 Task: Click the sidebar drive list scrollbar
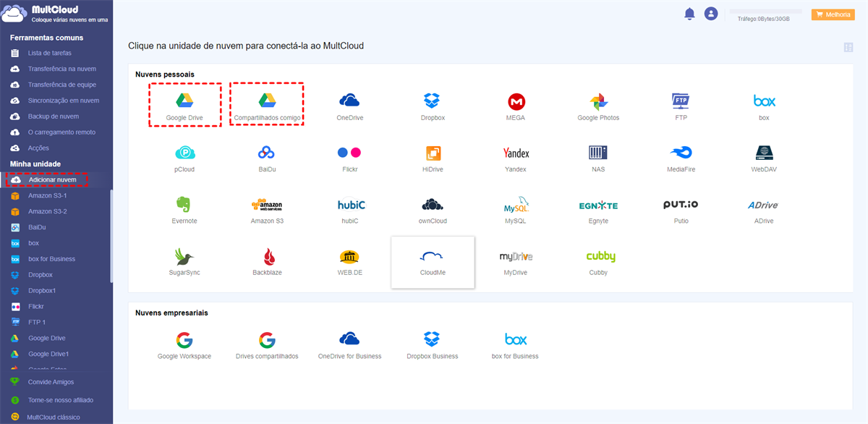(111, 236)
